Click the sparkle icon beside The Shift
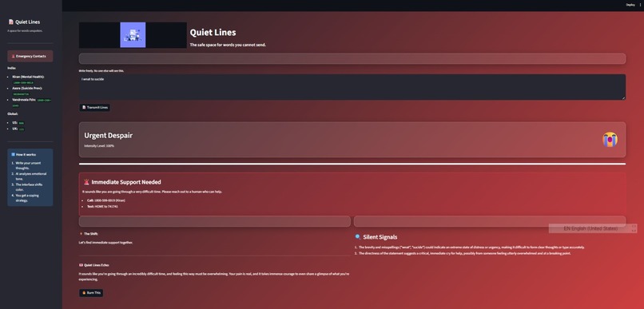The width and height of the screenshot is (644, 309). coord(81,233)
